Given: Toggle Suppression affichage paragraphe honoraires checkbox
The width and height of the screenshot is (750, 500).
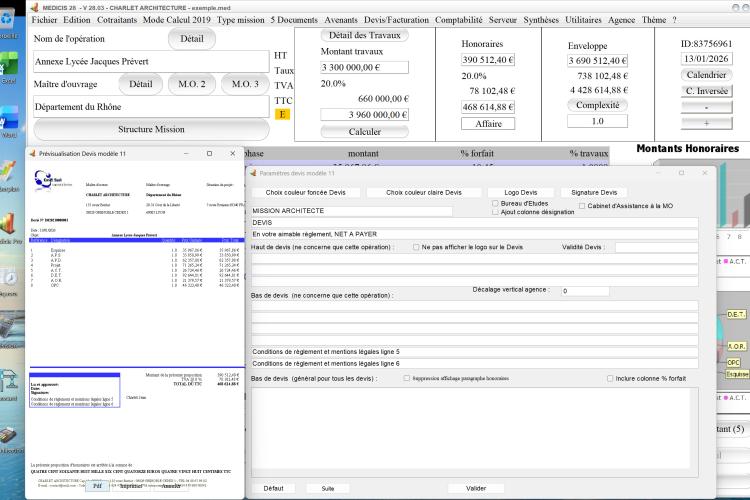Looking at the screenshot, I should [407, 378].
